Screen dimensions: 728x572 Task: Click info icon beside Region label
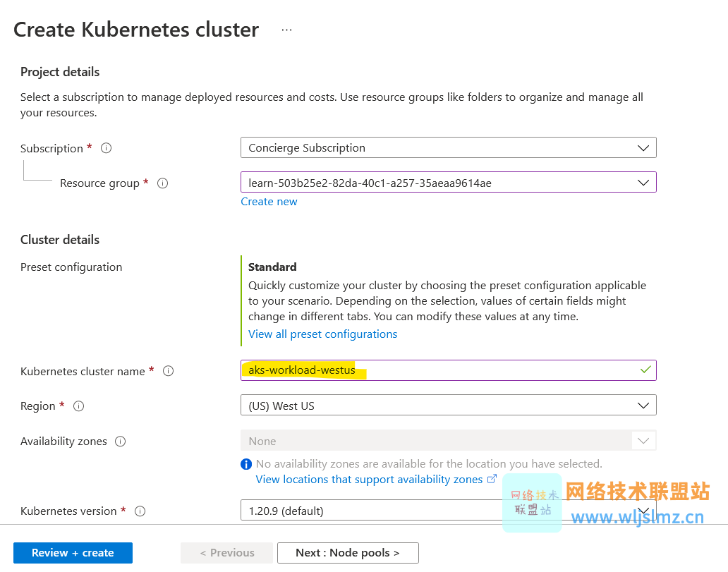(79, 406)
